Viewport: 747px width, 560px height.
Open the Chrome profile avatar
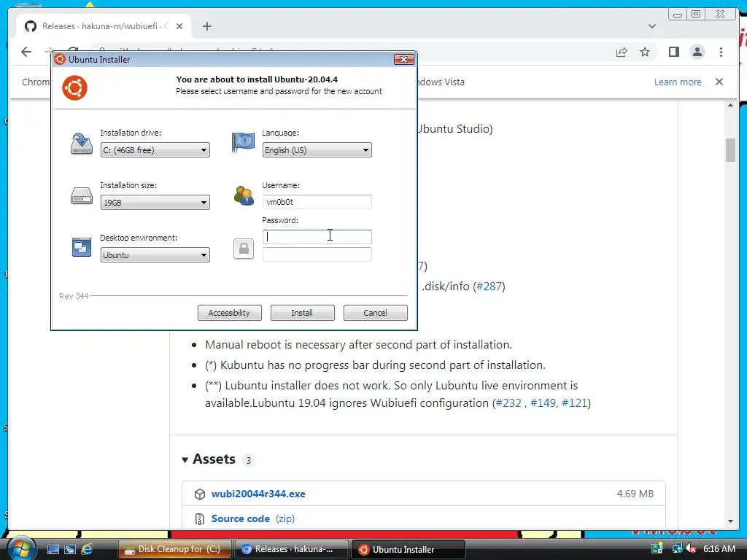click(x=697, y=52)
